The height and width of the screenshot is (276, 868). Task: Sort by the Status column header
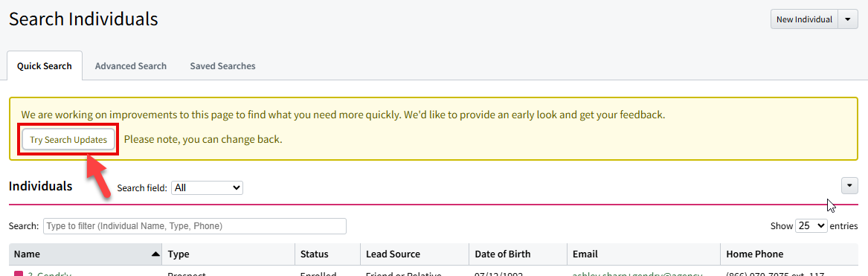pos(328,254)
